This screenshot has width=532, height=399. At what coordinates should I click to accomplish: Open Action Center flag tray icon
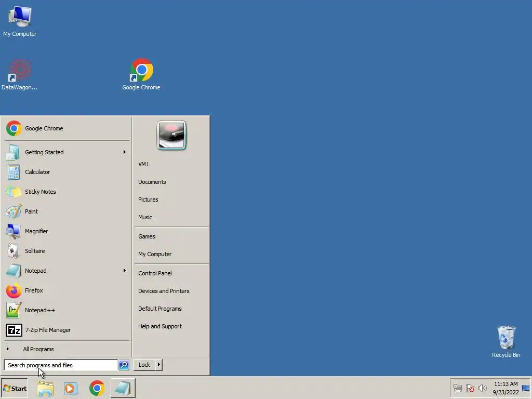[x=470, y=388]
